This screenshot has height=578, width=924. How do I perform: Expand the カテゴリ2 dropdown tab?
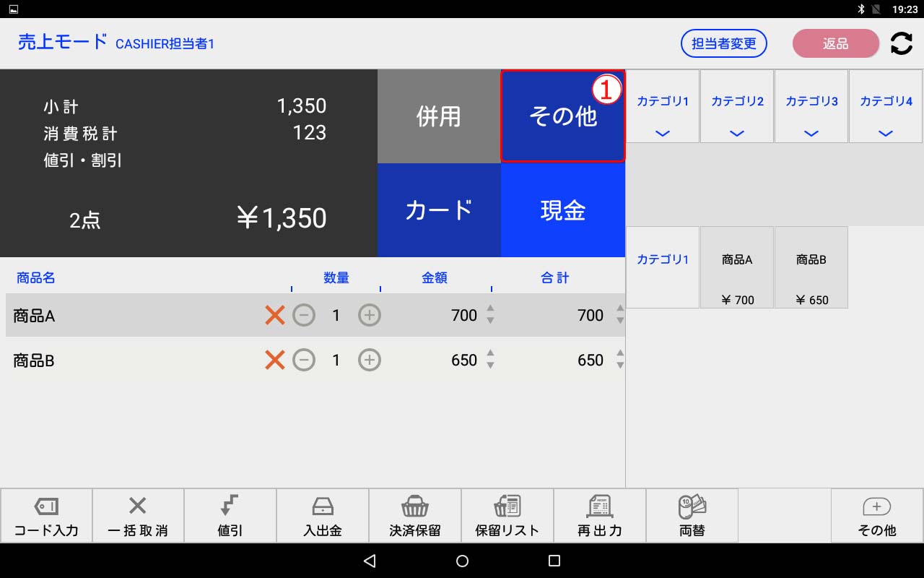coord(737,106)
